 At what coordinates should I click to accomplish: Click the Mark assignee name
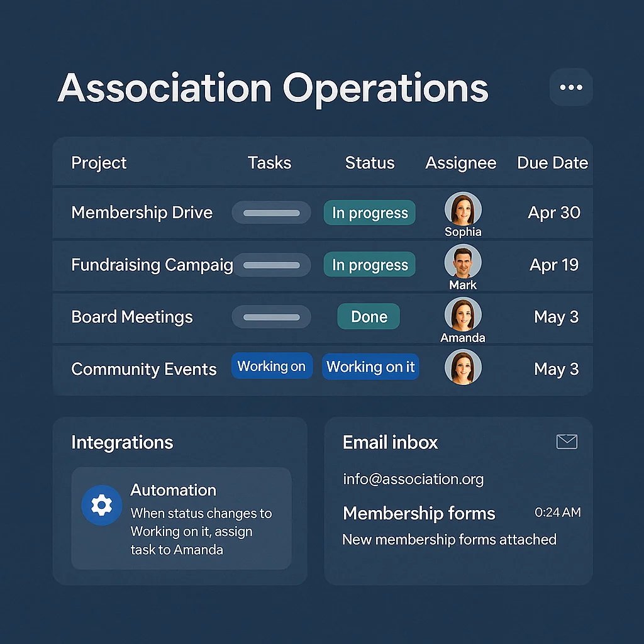pyautogui.click(x=463, y=285)
